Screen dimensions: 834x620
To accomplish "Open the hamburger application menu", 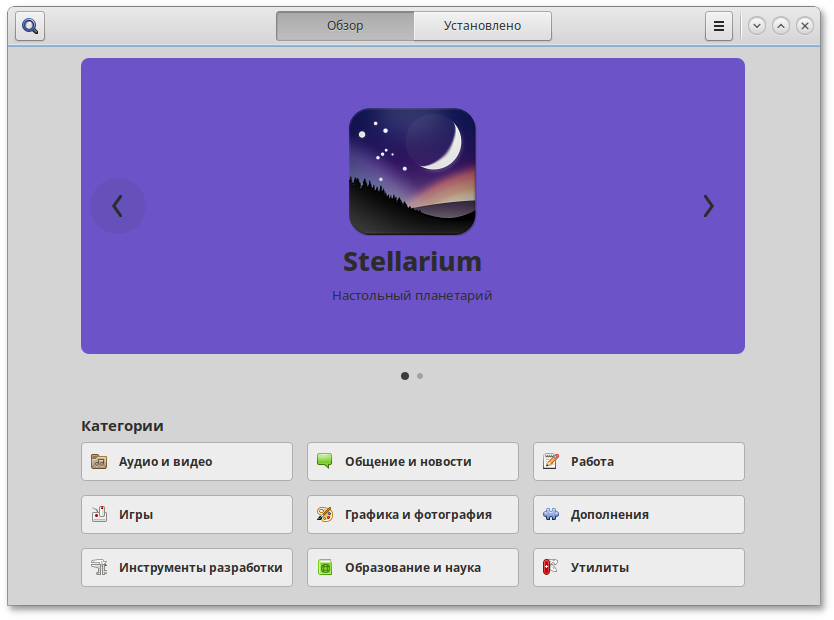I will pyautogui.click(x=719, y=26).
